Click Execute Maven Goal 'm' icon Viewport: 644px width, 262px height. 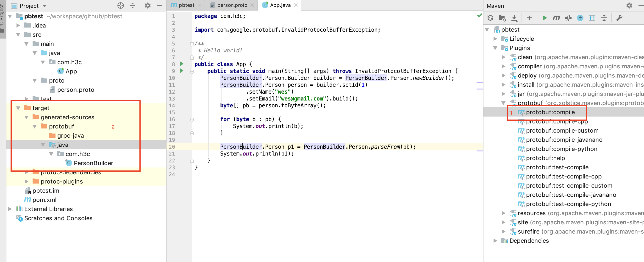point(556,18)
